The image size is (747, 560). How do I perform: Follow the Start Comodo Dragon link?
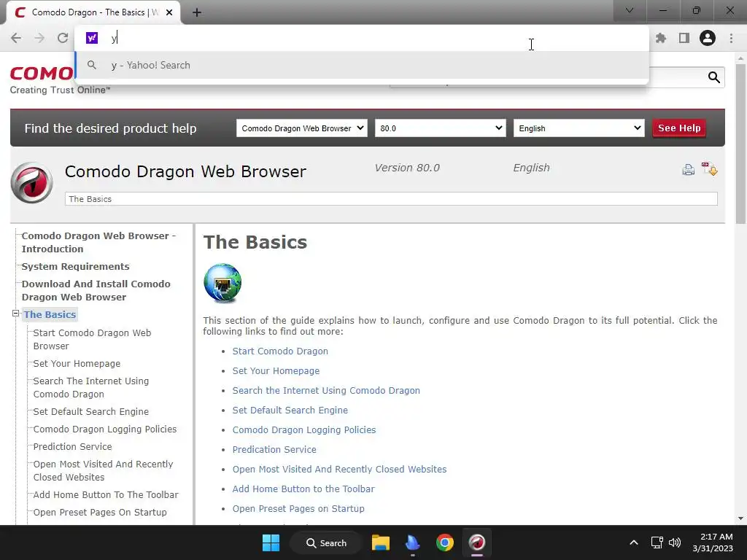tap(280, 351)
